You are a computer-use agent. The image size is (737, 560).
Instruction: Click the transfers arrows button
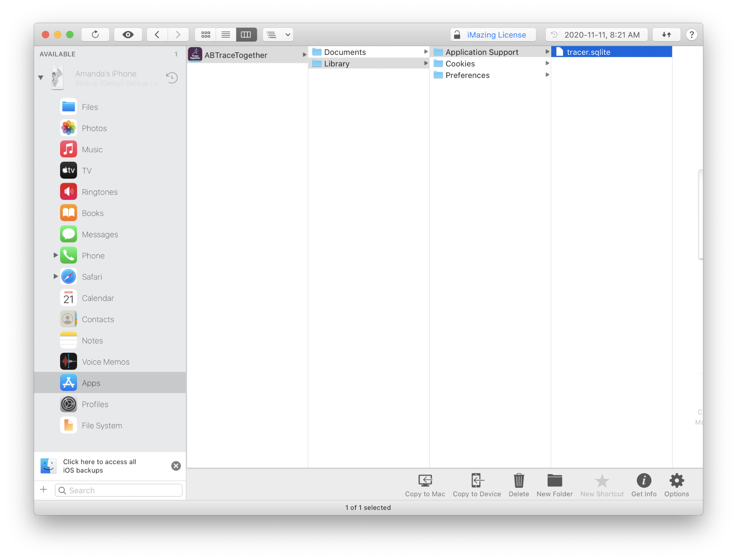(666, 35)
